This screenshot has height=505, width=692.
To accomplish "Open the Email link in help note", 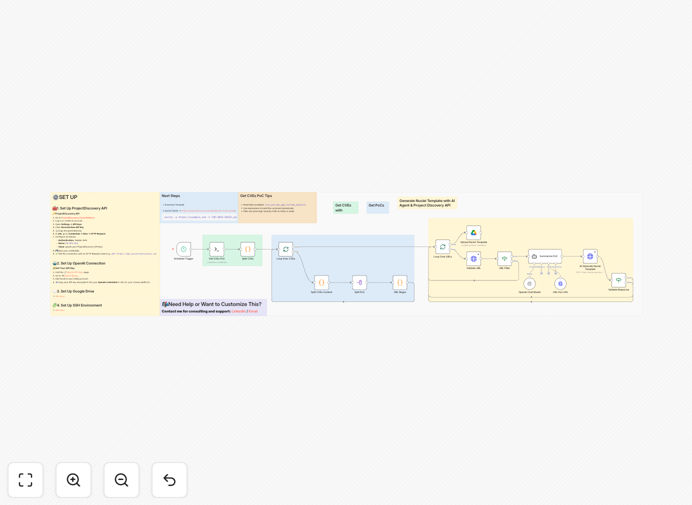I will pyautogui.click(x=253, y=312).
